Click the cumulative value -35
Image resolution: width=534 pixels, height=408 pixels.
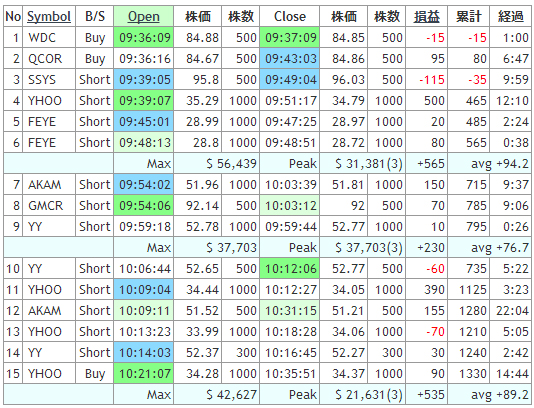477,79
